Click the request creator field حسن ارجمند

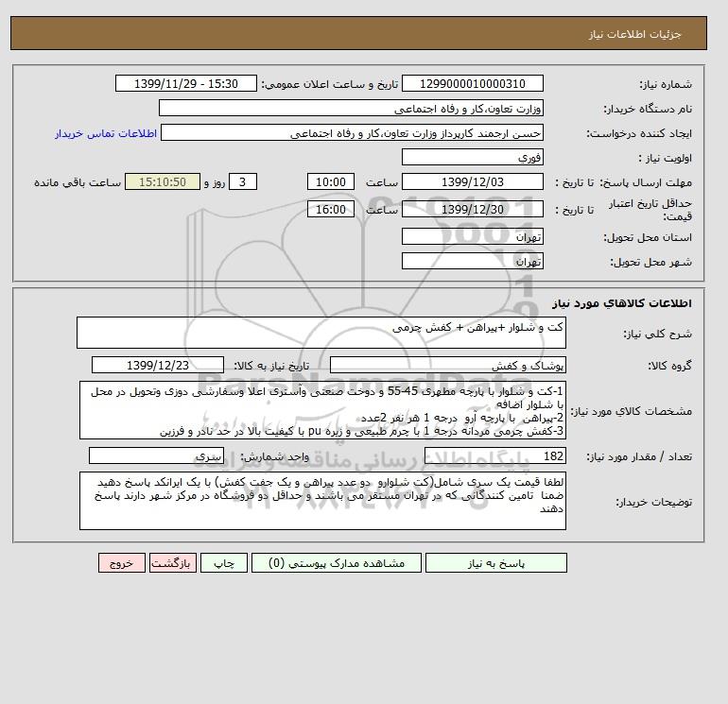click(352, 132)
